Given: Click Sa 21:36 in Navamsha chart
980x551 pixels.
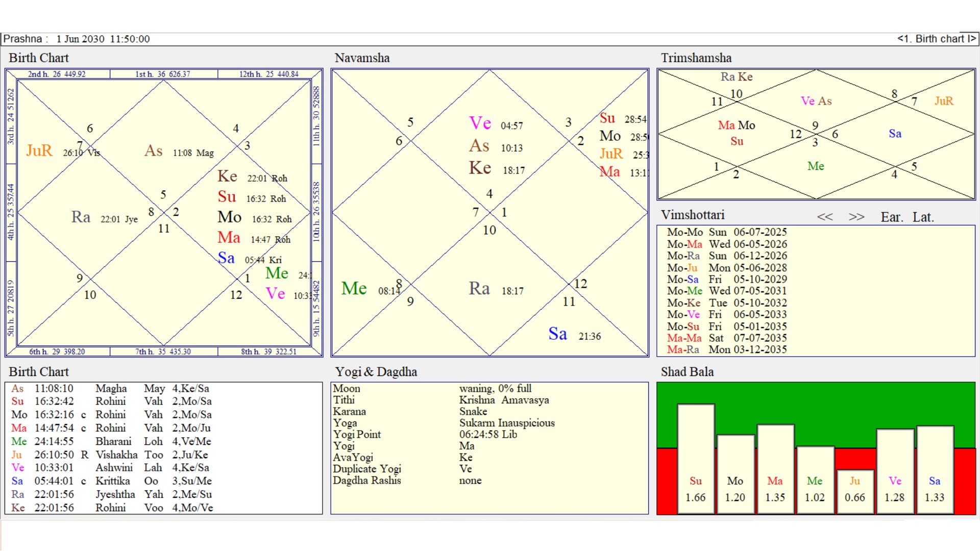Looking at the screenshot, I should coord(575,334).
